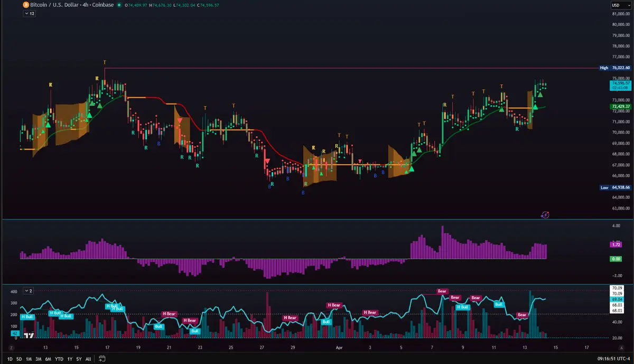Image resolution: width=634 pixels, height=364 pixels.
Task: Click the green 72,429.37 indicator price label
Action: click(x=621, y=106)
